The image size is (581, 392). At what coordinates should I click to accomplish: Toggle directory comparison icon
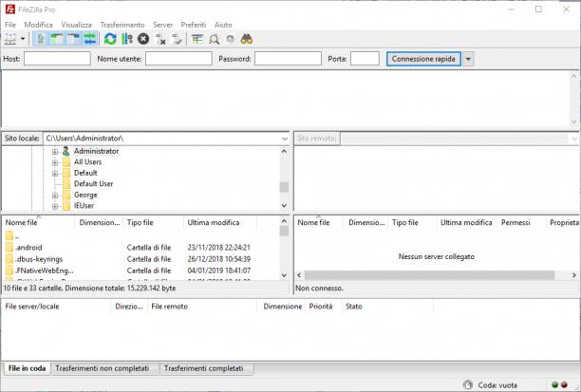214,39
